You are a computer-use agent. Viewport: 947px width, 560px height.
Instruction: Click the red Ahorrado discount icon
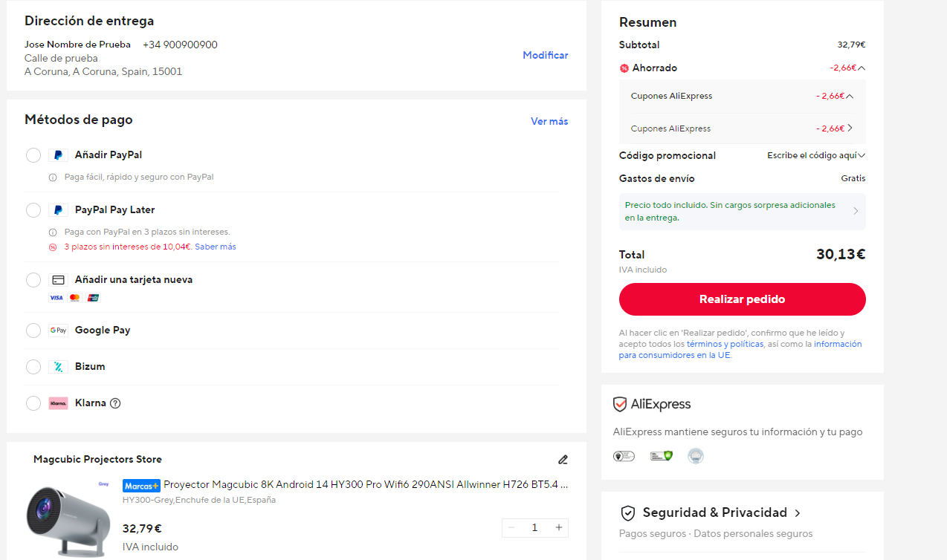[x=624, y=68]
